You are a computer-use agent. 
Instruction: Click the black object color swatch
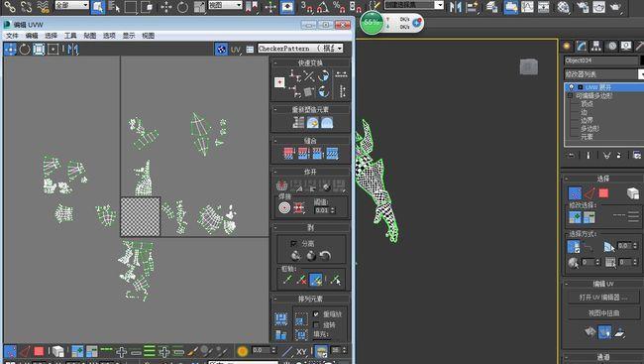click(642, 61)
